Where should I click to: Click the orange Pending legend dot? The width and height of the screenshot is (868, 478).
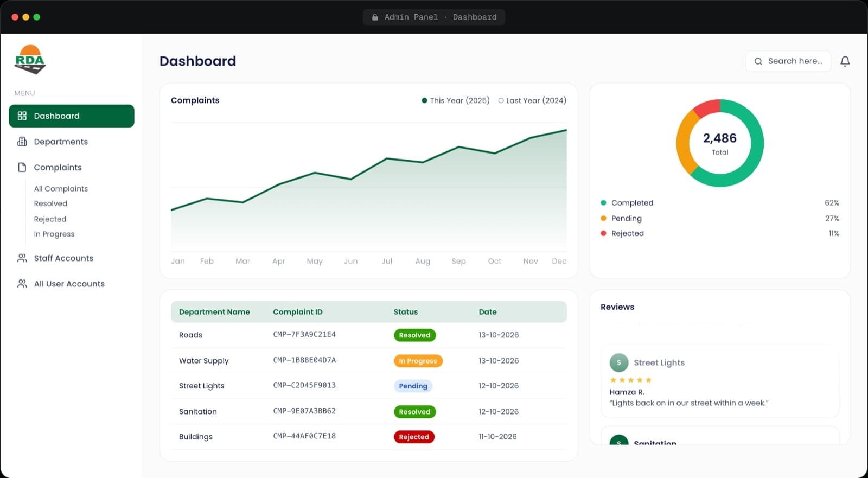coord(603,218)
